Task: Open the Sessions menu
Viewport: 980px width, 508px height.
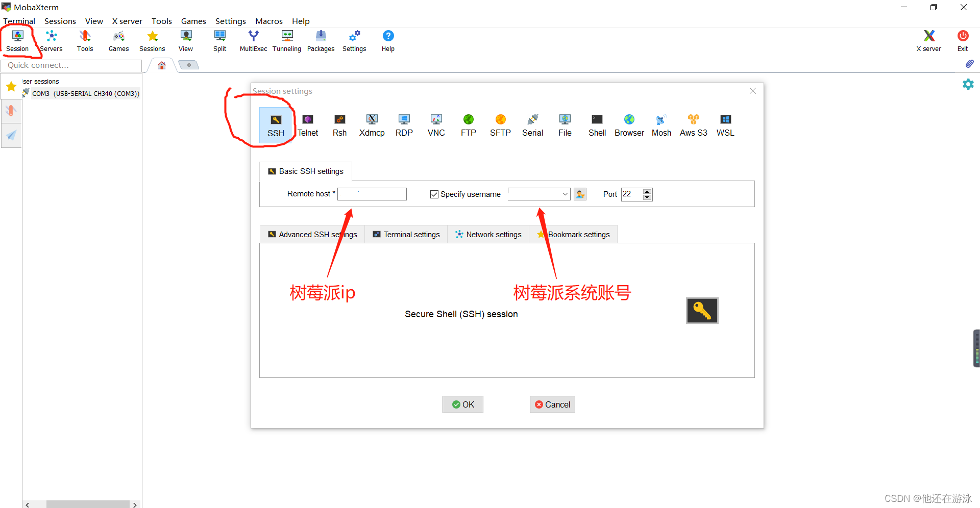Action: click(x=60, y=21)
